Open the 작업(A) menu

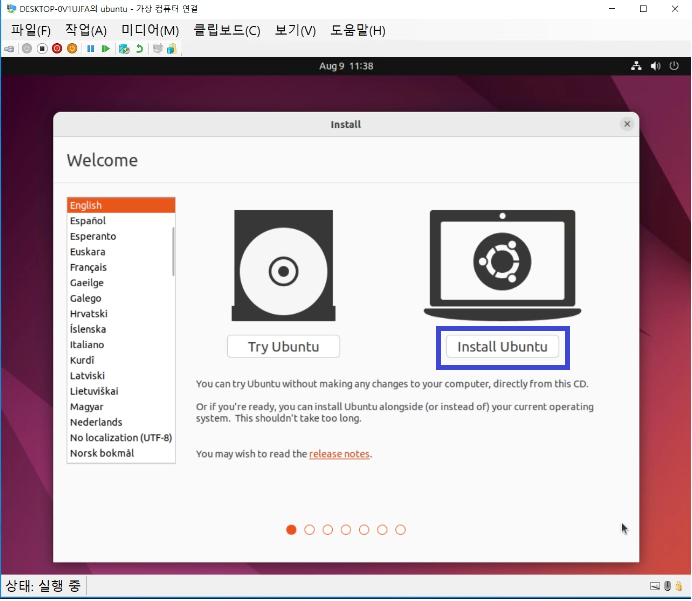(86, 30)
